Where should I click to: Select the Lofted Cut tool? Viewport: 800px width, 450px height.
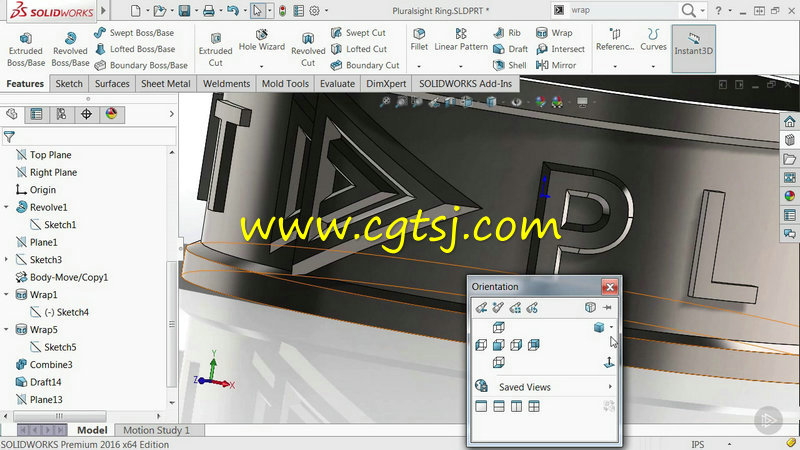(359, 49)
